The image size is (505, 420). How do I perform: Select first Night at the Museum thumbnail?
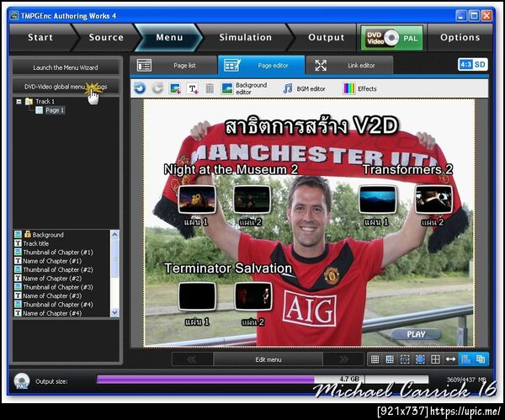pos(197,199)
